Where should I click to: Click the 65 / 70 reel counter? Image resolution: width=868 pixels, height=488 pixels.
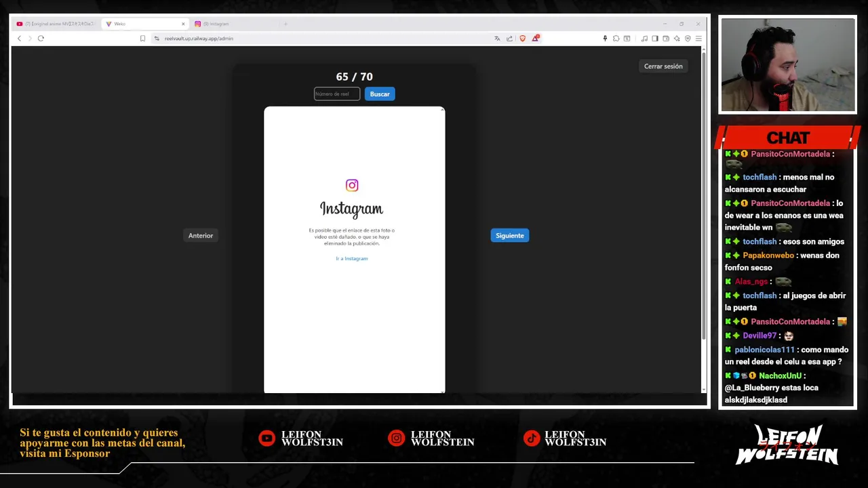pos(354,77)
